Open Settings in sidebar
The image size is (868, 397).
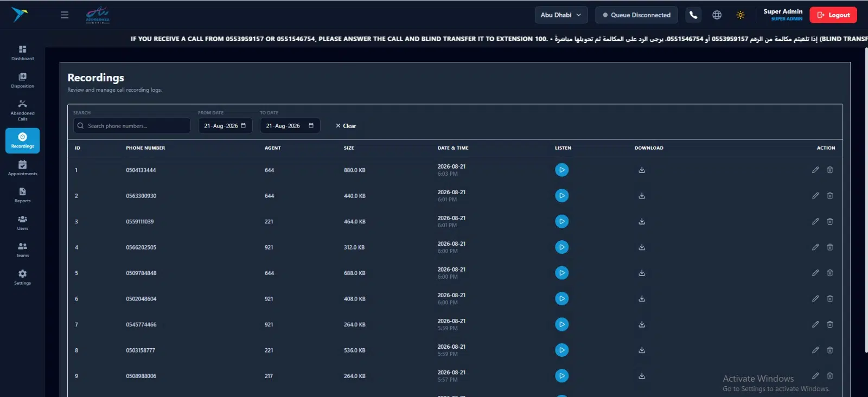point(22,277)
